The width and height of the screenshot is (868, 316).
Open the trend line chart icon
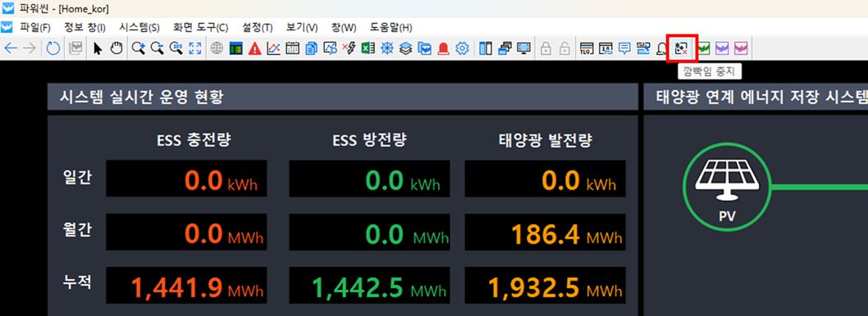(273, 48)
